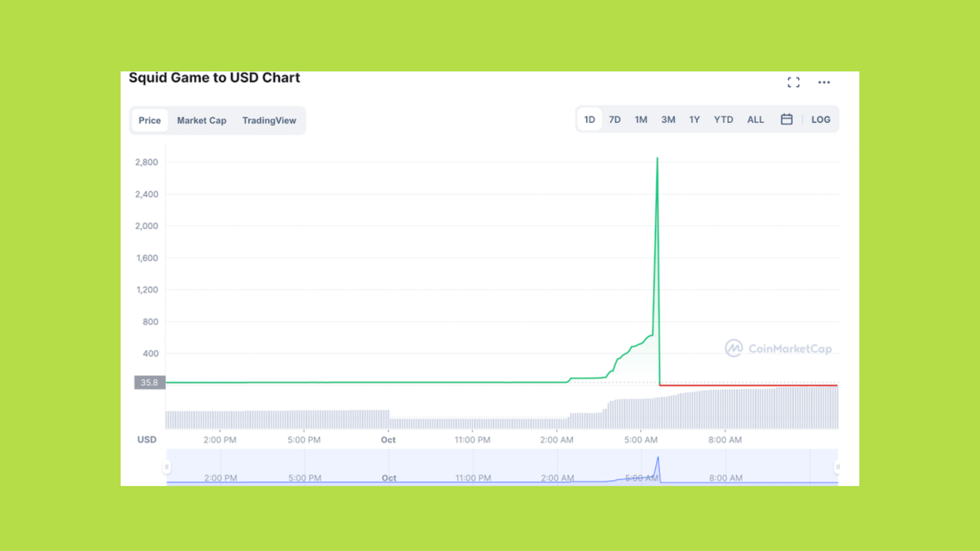Set the chart range to 1Y

(694, 119)
